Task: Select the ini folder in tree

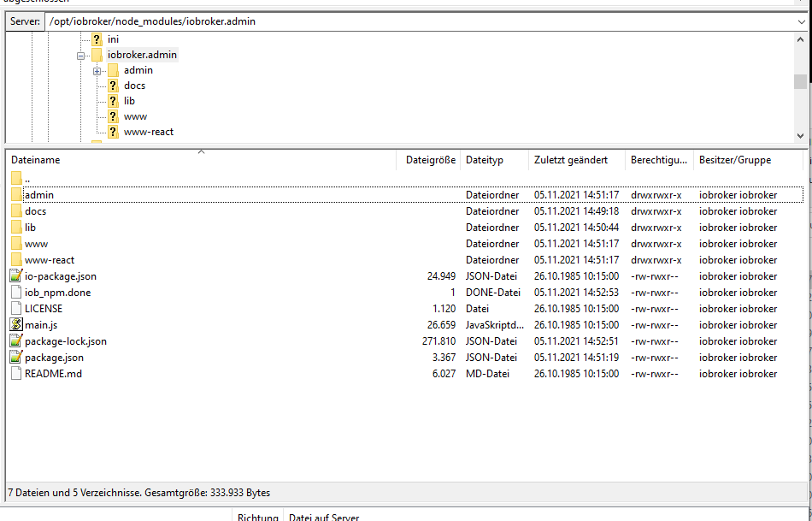Action: pos(113,39)
